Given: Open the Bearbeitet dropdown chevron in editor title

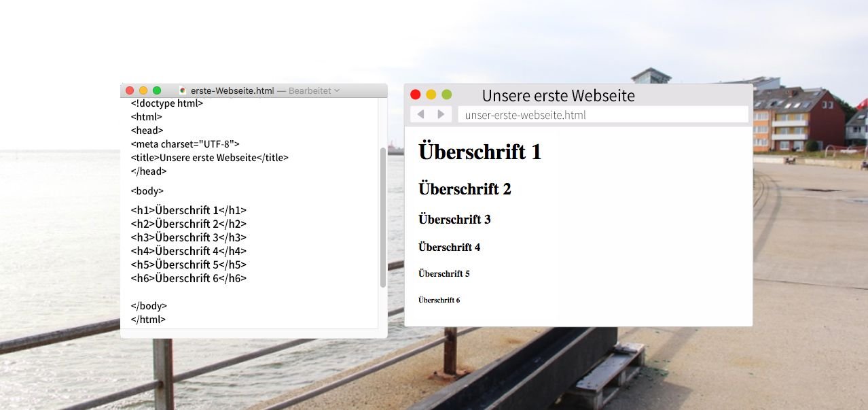Looking at the screenshot, I should coord(337,90).
